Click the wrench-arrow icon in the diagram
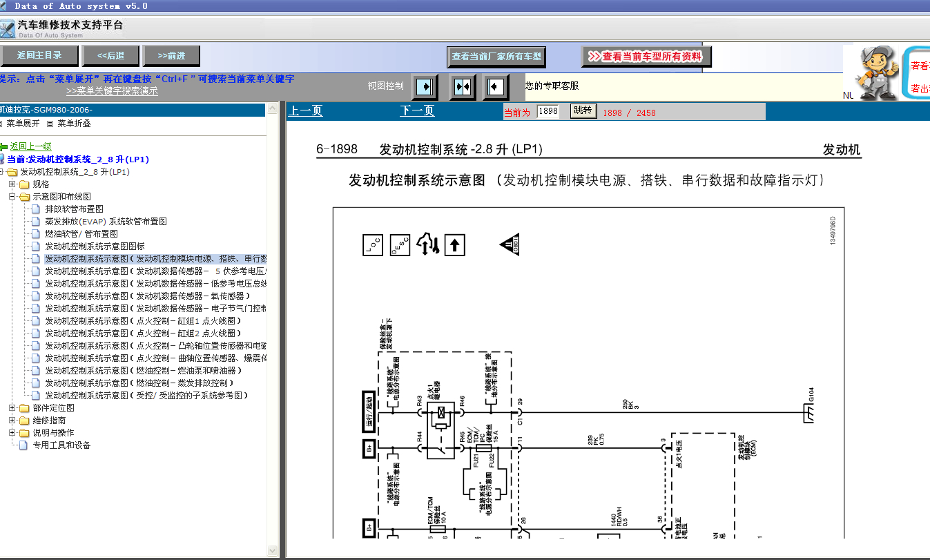930x560 pixels. (x=427, y=244)
